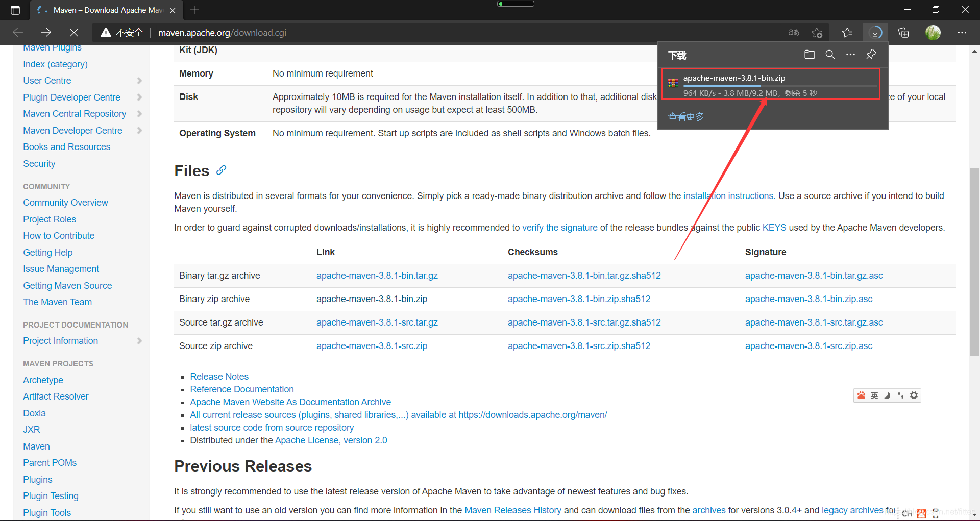Viewport: 980px width, 521px height.
Task: Expand the User Centre submenu arrow
Action: pos(140,81)
